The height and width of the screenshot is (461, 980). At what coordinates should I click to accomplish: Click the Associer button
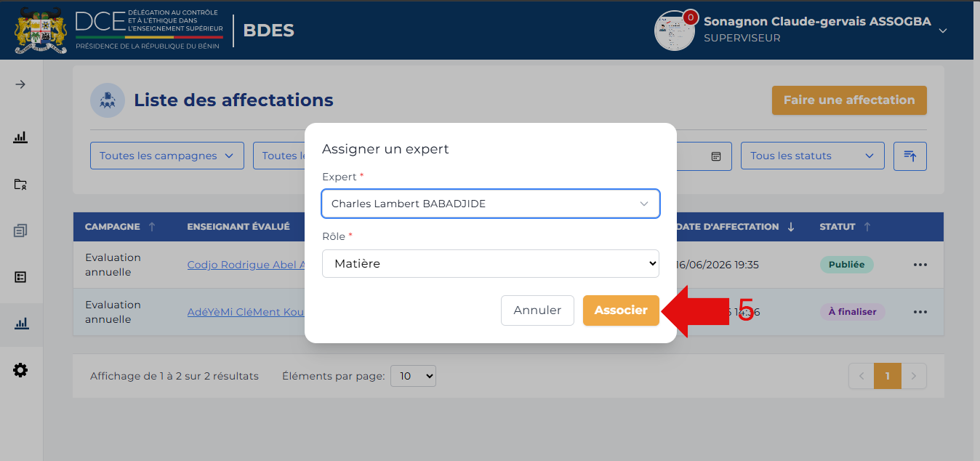click(x=621, y=310)
